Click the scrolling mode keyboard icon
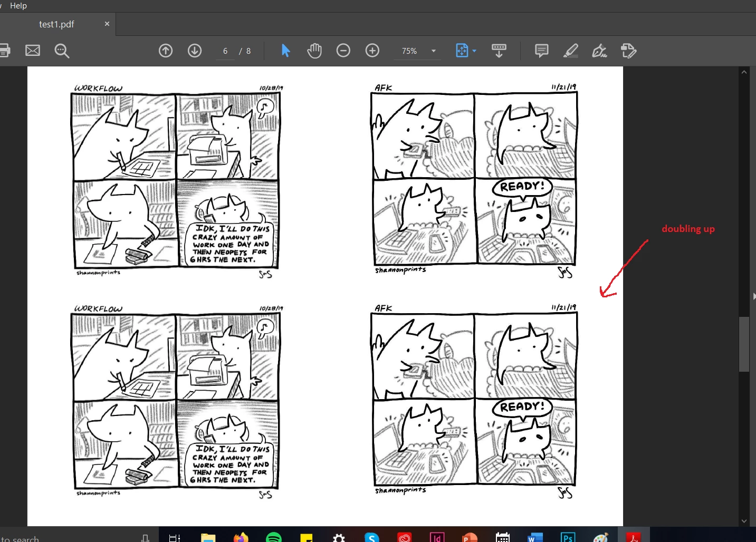This screenshot has height=542, width=756. (x=499, y=51)
